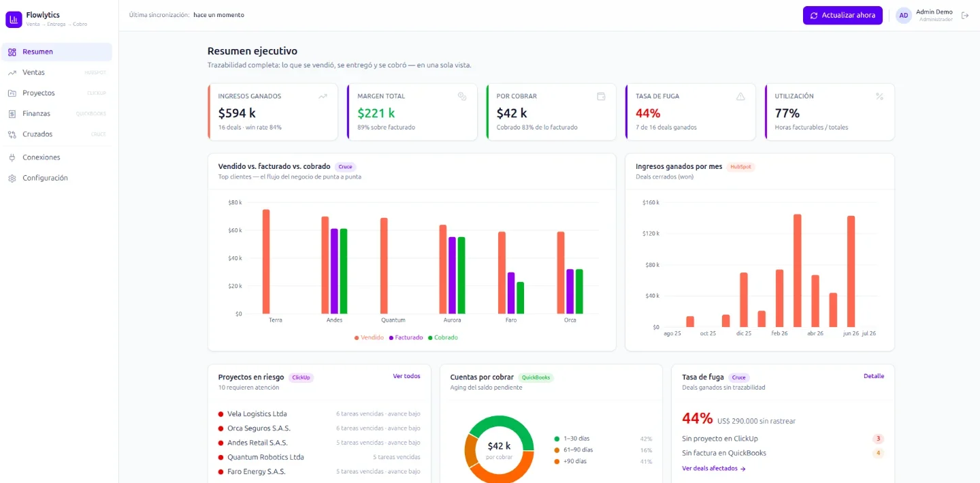Image resolution: width=980 pixels, height=483 pixels.
Task: Click the Sin factura en QuickBooks row
Action: tap(783, 453)
